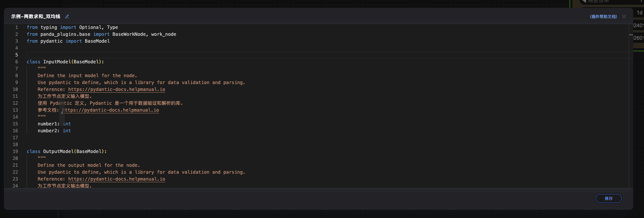Open the pydantic docs link on line 10

[x=117, y=89]
